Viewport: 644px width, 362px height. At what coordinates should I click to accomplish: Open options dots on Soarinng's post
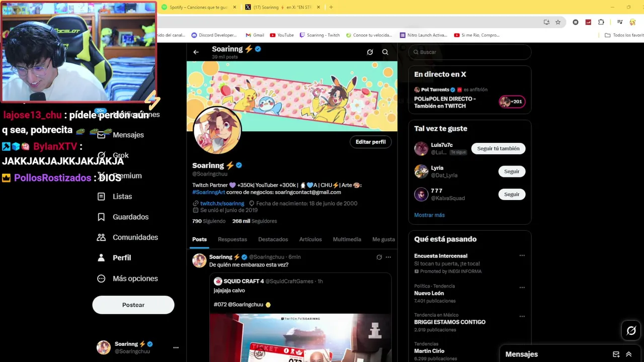(388, 257)
